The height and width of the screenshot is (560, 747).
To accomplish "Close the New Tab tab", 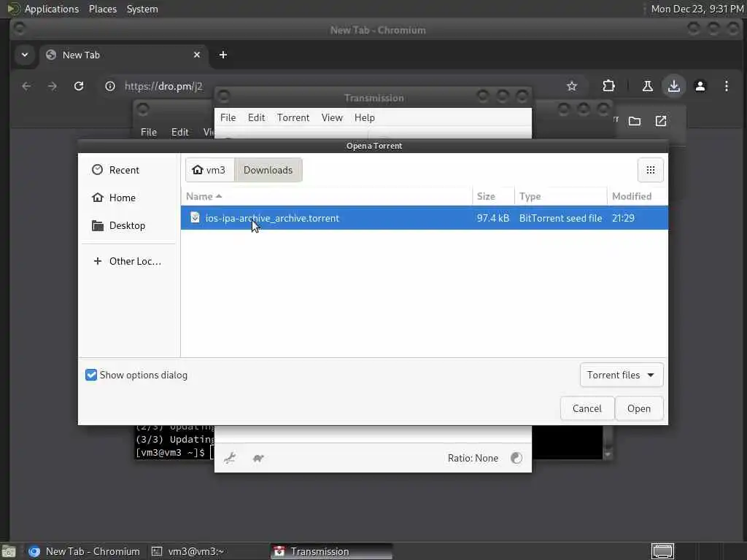I will 197,55.
